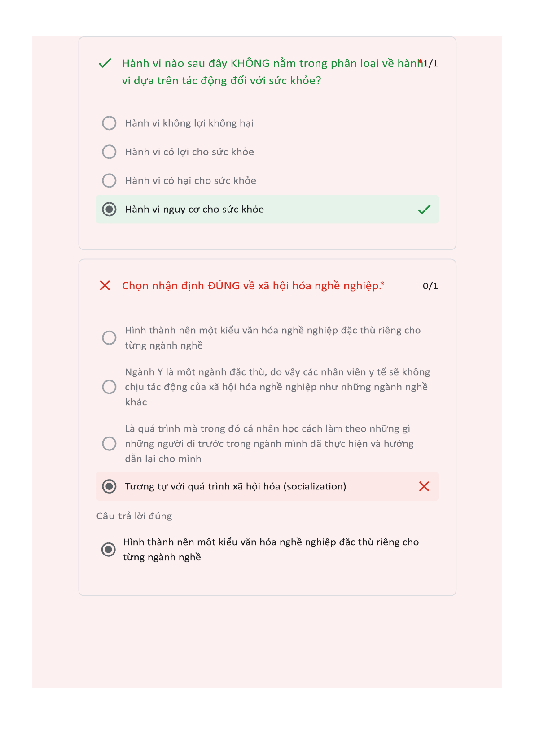Click the 1/1 score of the first question
Viewport: 535px width, 756px height.
point(431,63)
